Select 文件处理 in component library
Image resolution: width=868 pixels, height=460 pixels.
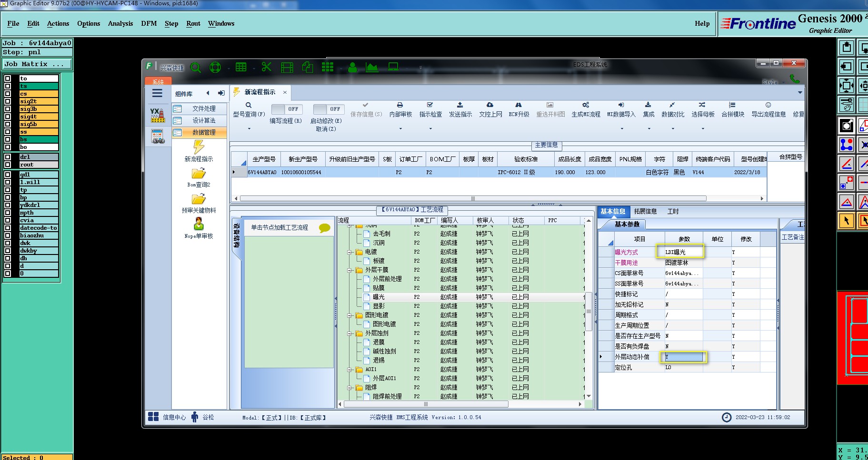click(200, 108)
